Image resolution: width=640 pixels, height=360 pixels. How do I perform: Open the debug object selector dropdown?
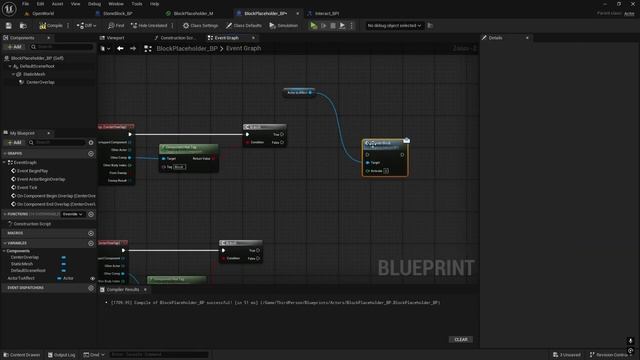[394, 26]
